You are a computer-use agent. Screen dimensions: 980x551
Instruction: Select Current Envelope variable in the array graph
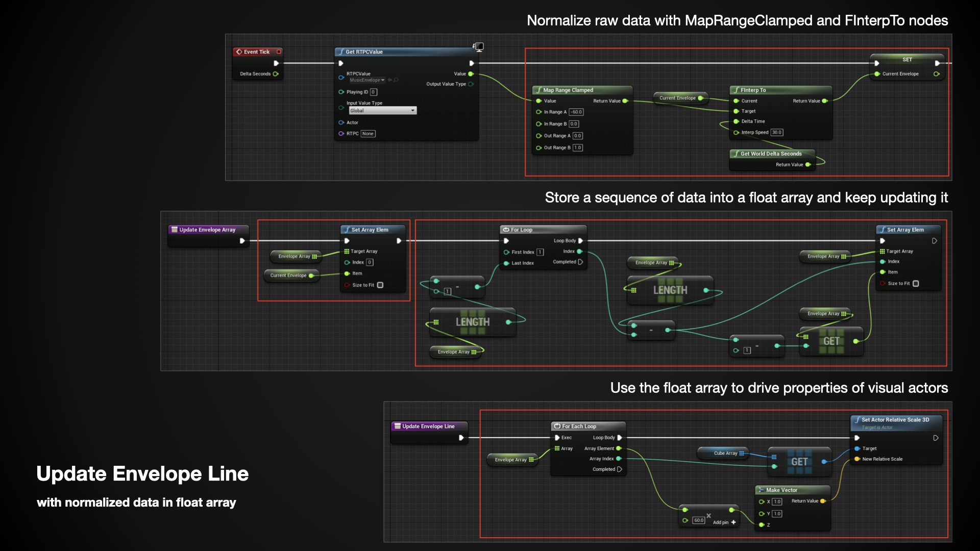click(x=291, y=275)
